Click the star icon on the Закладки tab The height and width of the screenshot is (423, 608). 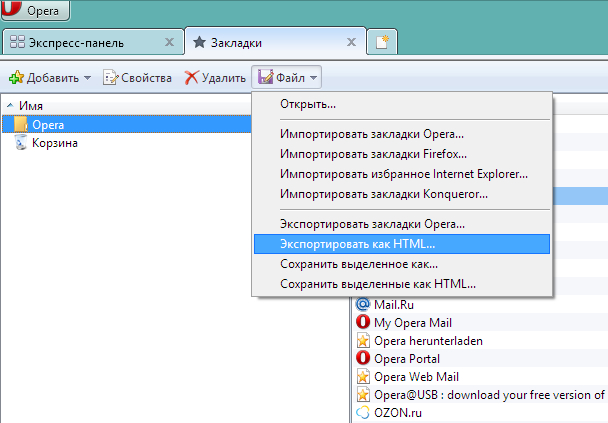[x=199, y=42]
